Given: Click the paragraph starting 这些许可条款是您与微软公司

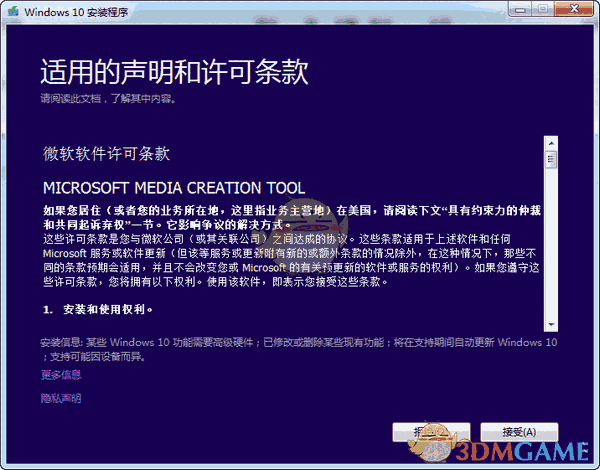Looking at the screenshot, I should pos(292,260).
